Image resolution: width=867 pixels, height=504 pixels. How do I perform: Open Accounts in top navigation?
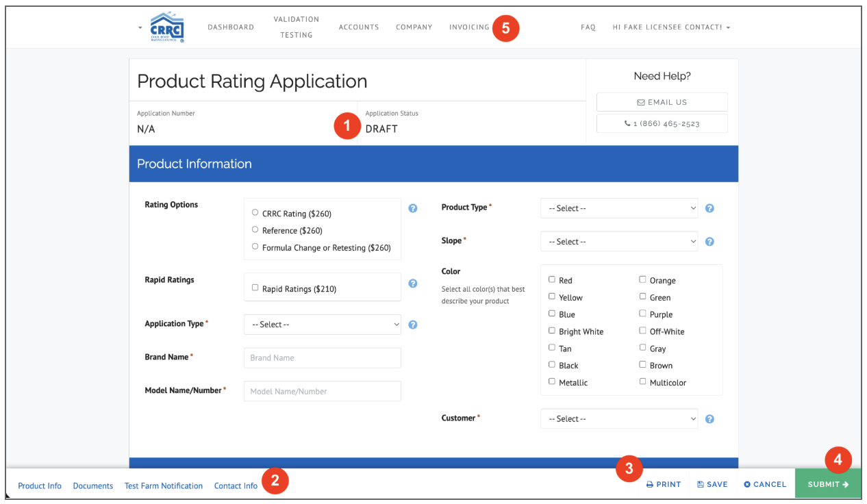pyautogui.click(x=359, y=27)
